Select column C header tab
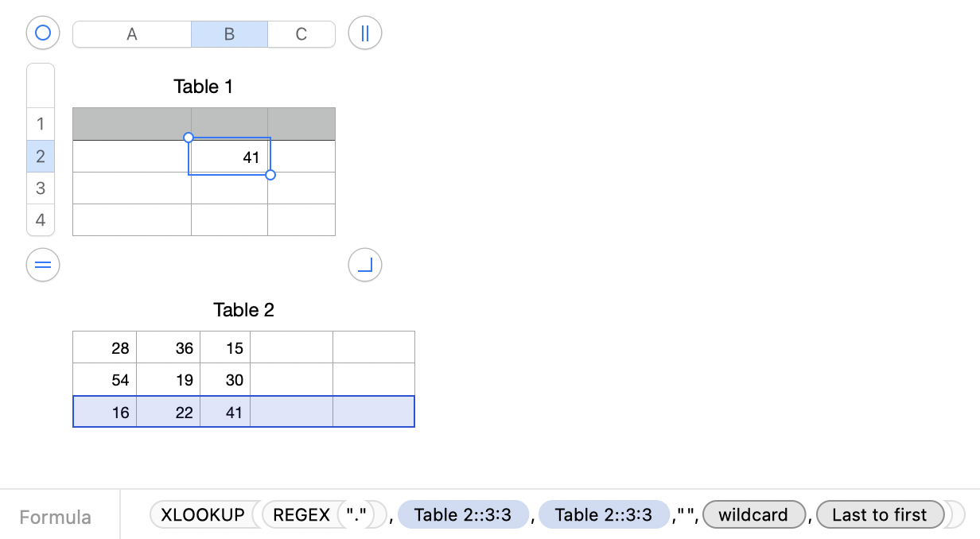Screen dimensions: 980x539 pos(301,34)
